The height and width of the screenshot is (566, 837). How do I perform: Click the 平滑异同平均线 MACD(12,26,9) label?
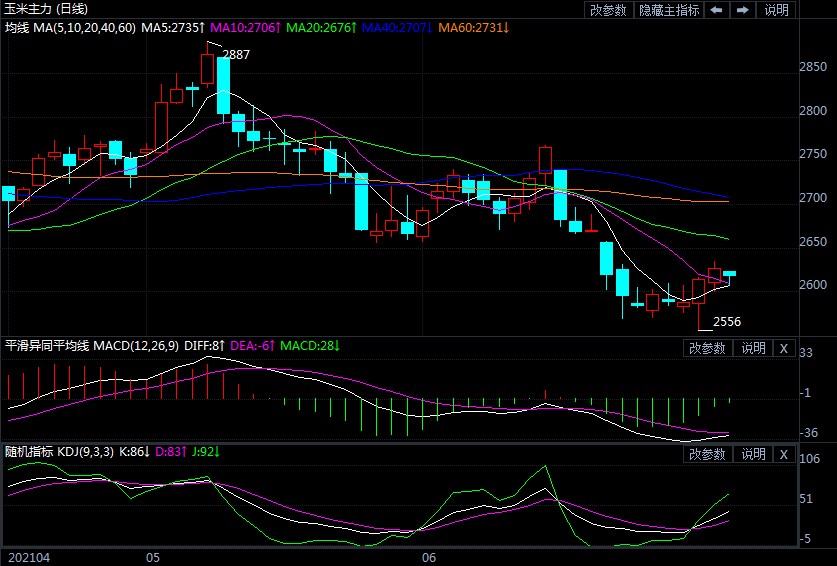click(92, 345)
